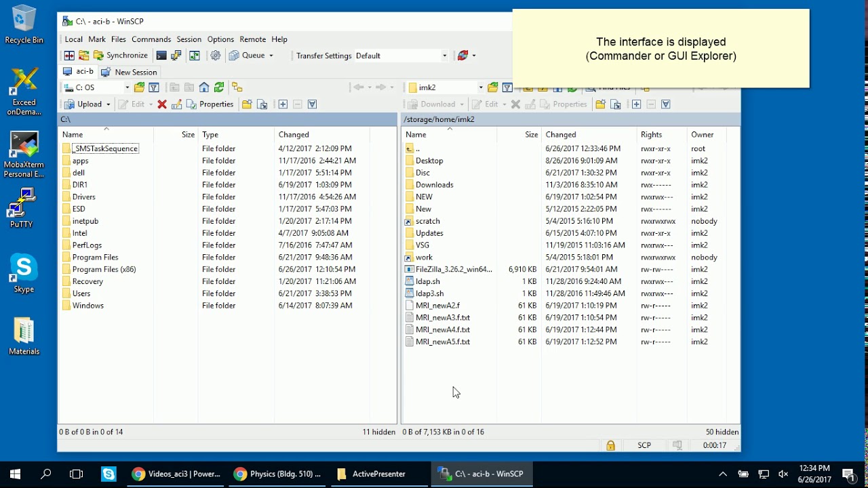Image resolution: width=868 pixels, height=488 pixels.
Task: Open the Options menu
Action: (x=220, y=39)
